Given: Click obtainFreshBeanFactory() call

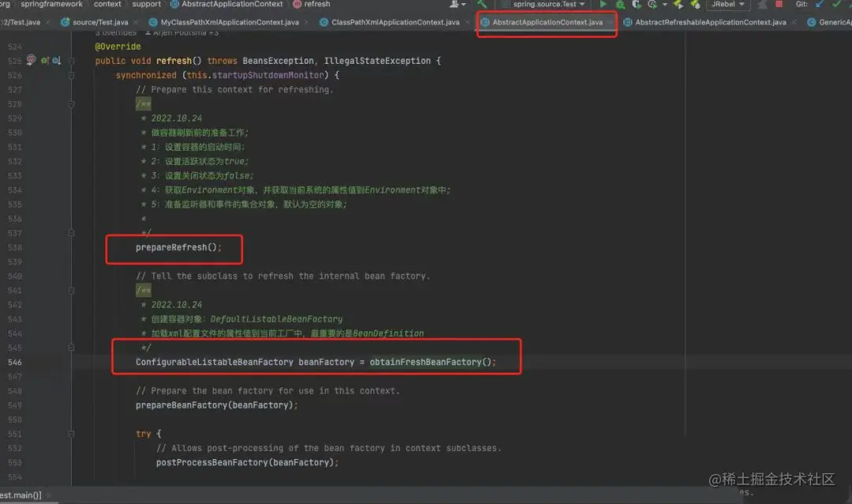Looking at the screenshot, I should (x=432, y=362).
